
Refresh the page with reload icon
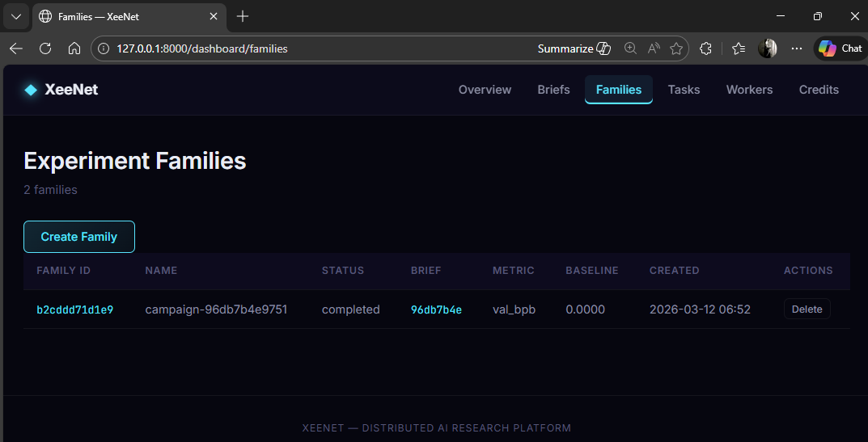(x=45, y=48)
